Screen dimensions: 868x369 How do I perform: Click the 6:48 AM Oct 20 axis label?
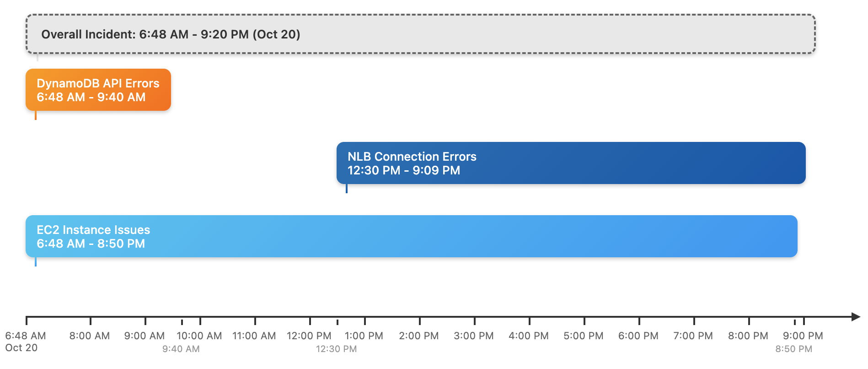tap(25, 342)
